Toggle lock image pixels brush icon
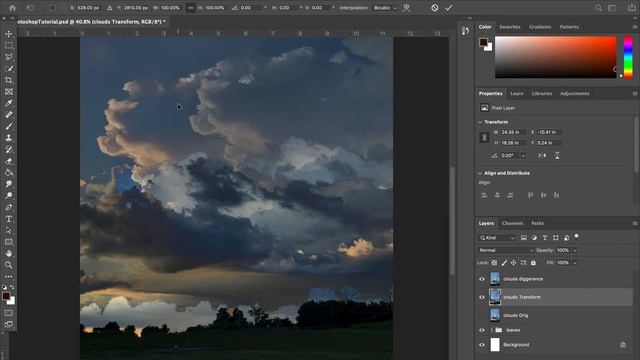Screen dimensions: 640x360 click(x=504, y=263)
